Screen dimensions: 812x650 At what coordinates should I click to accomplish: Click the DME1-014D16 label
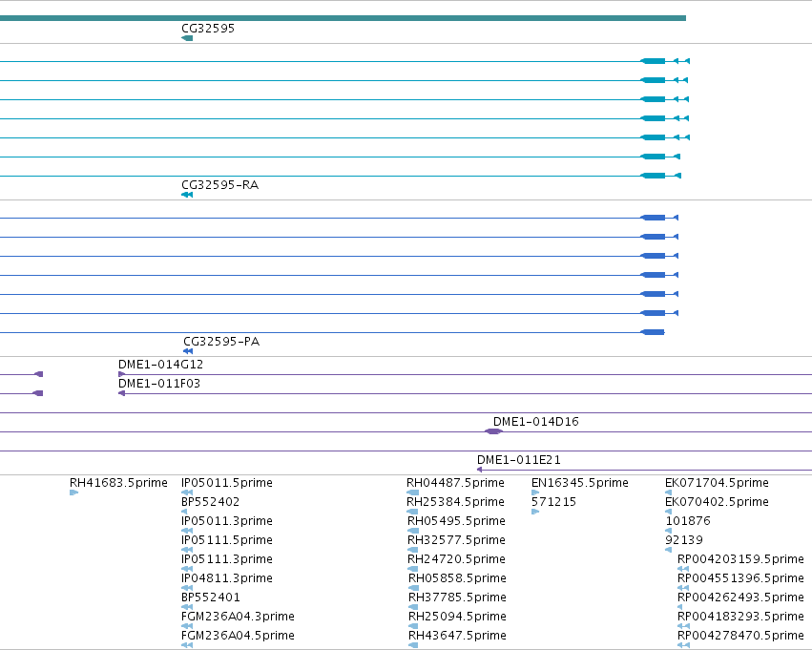[x=535, y=422]
